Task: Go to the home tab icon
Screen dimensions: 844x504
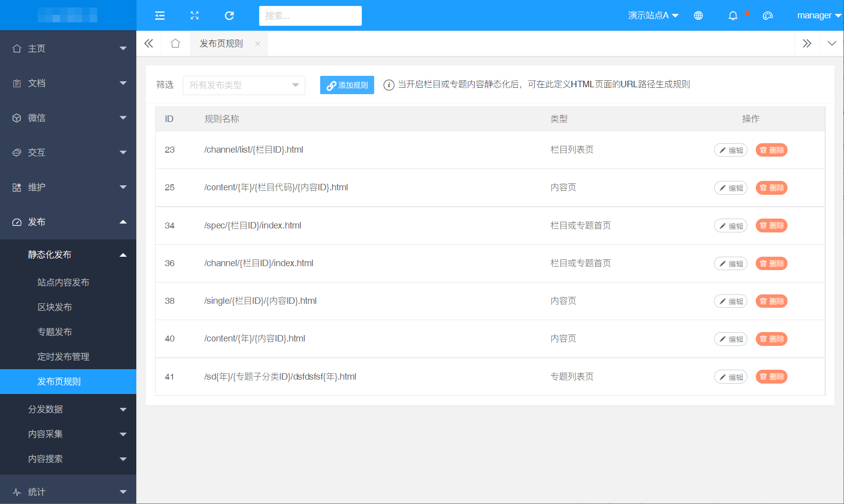Action: coord(175,44)
